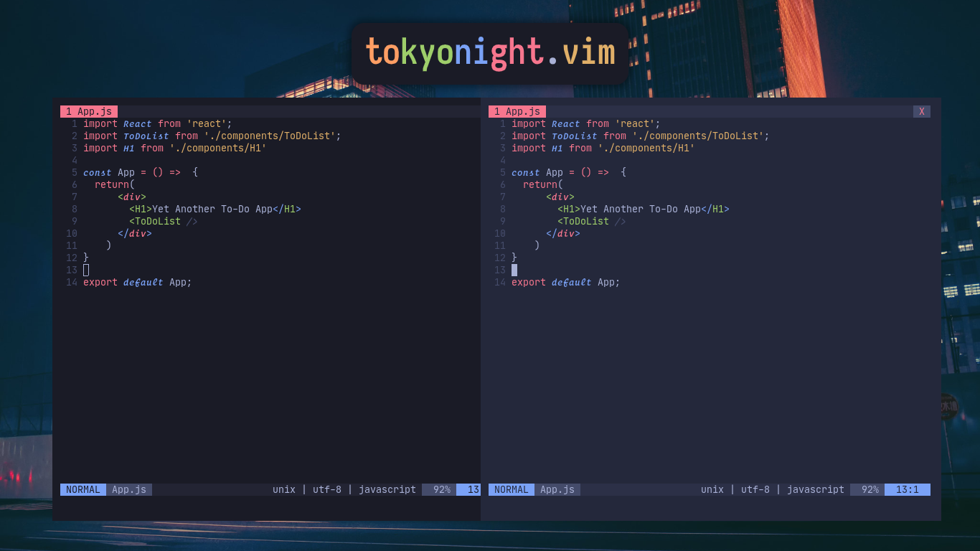Viewport: 980px width, 551px height.
Task: Click 'unix' file format in right status line
Action: (x=712, y=489)
